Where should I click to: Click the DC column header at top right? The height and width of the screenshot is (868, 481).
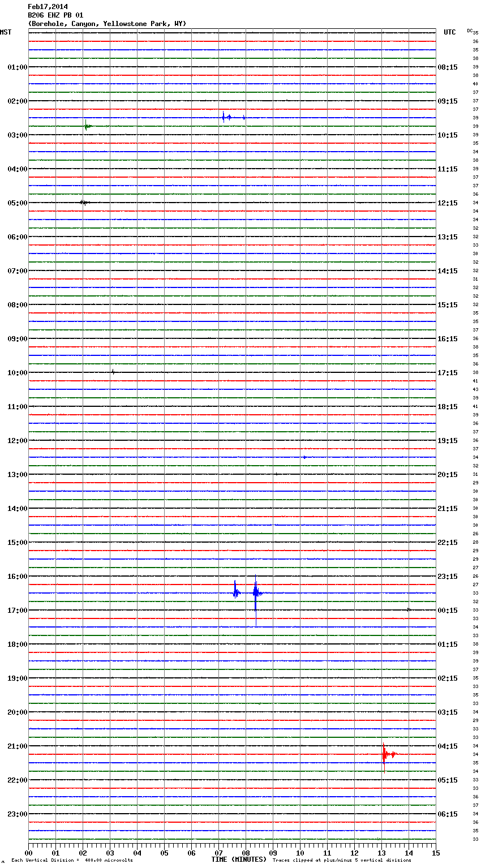(470, 31)
